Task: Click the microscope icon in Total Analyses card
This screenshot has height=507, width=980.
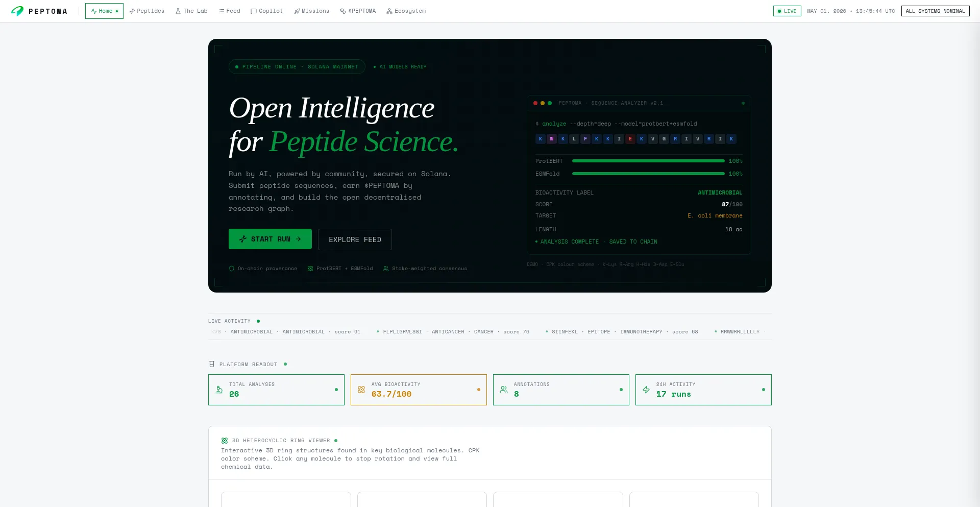Action: (219, 390)
